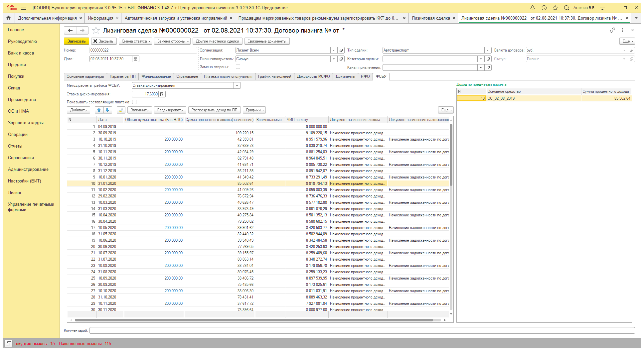Copy link to this document
The width and height of the screenshot is (644, 351).
[x=612, y=30]
